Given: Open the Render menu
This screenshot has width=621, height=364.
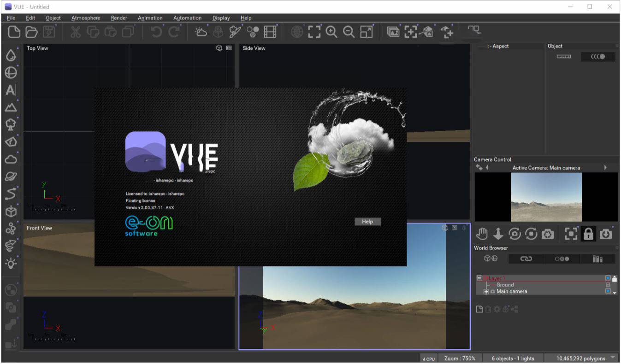Looking at the screenshot, I should [119, 18].
